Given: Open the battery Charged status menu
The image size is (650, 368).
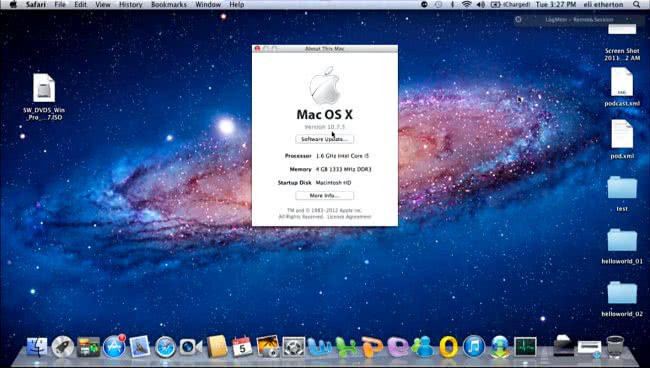Looking at the screenshot, I should click(x=510, y=5).
